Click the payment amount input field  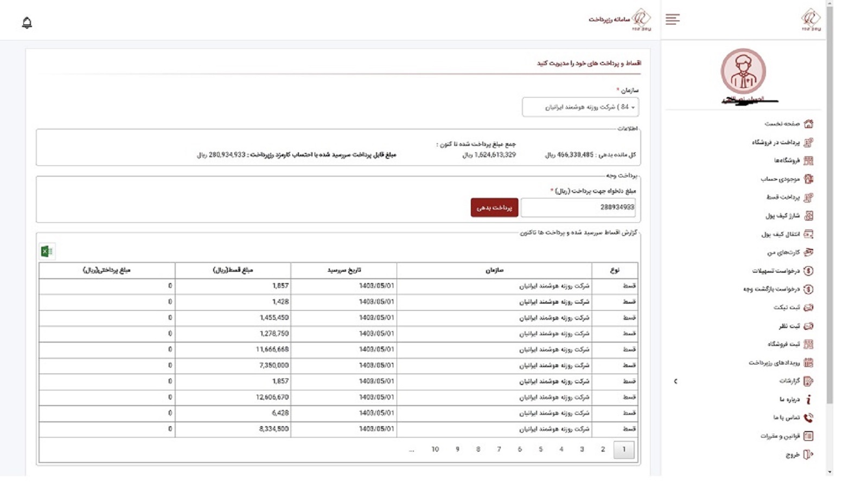point(578,207)
